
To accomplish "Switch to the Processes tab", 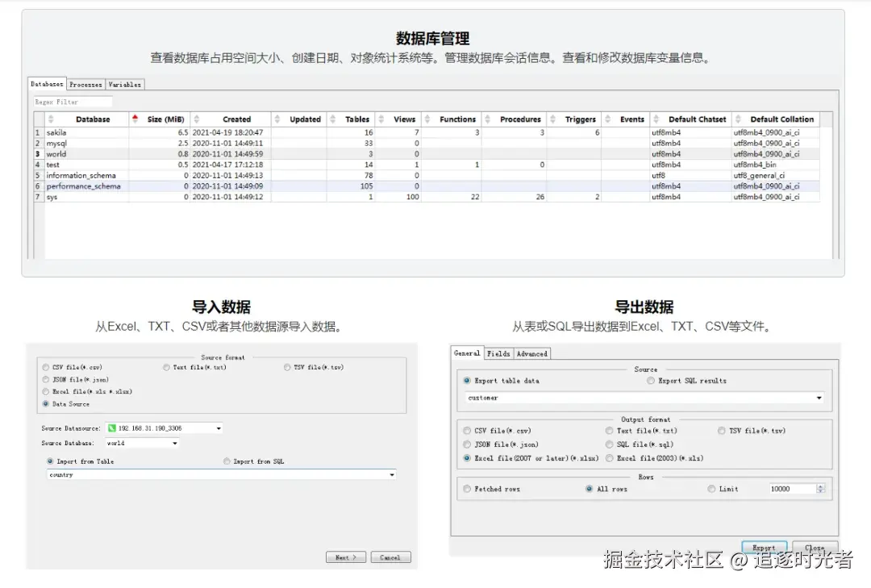I will [x=85, y=84].
